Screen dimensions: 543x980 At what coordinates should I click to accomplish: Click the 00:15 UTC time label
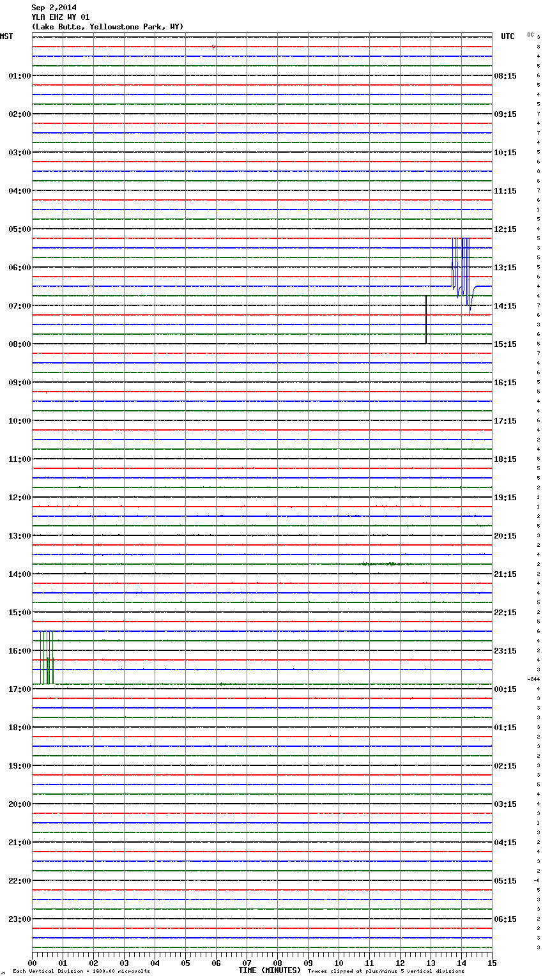[x=505, y=689]
